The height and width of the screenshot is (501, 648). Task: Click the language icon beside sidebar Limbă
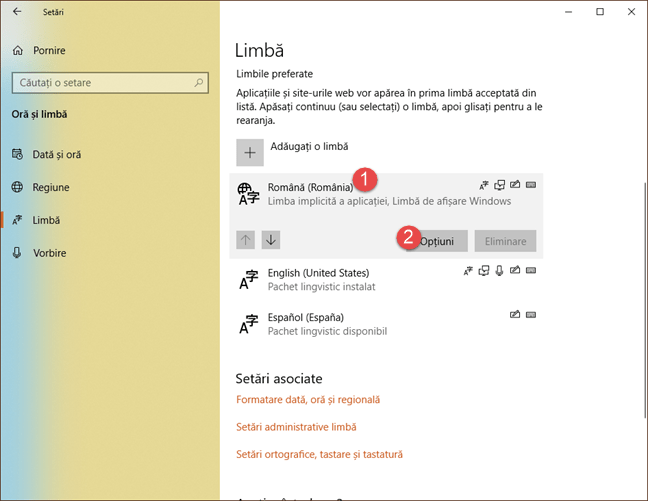pos(17,220)
